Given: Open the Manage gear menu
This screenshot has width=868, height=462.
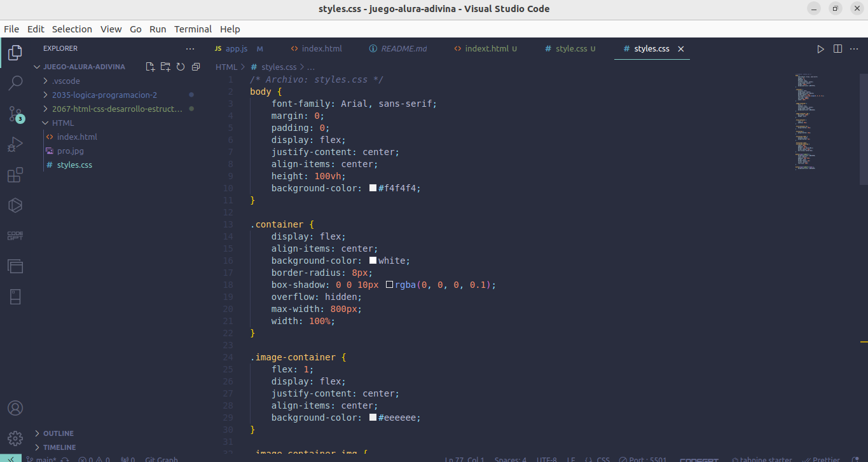Looking at the screenshot, I should [x=15, y=438].
